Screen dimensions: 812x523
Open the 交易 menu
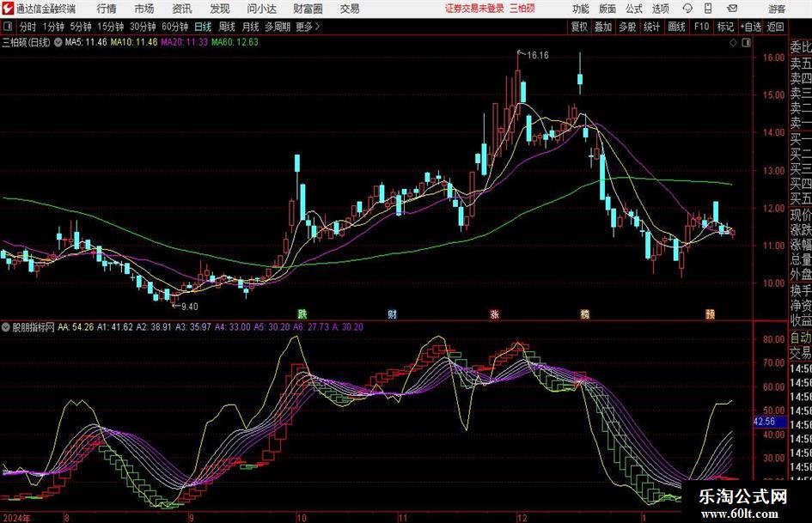coord(350,9)
